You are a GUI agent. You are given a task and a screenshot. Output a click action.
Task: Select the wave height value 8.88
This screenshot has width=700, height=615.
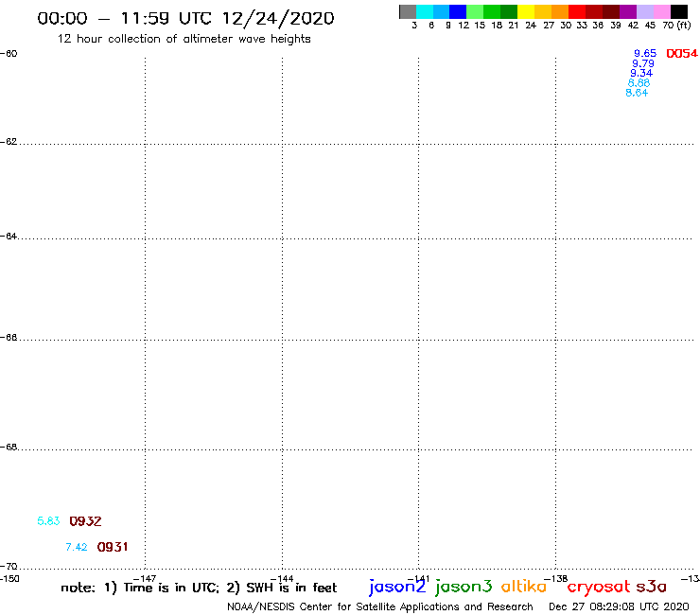click(x=639, y=83)
